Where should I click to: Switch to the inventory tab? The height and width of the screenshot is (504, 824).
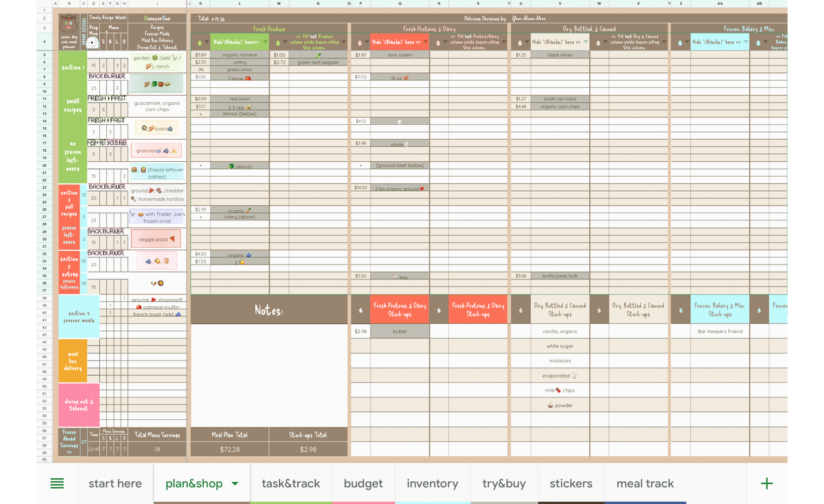pos(432,484)
